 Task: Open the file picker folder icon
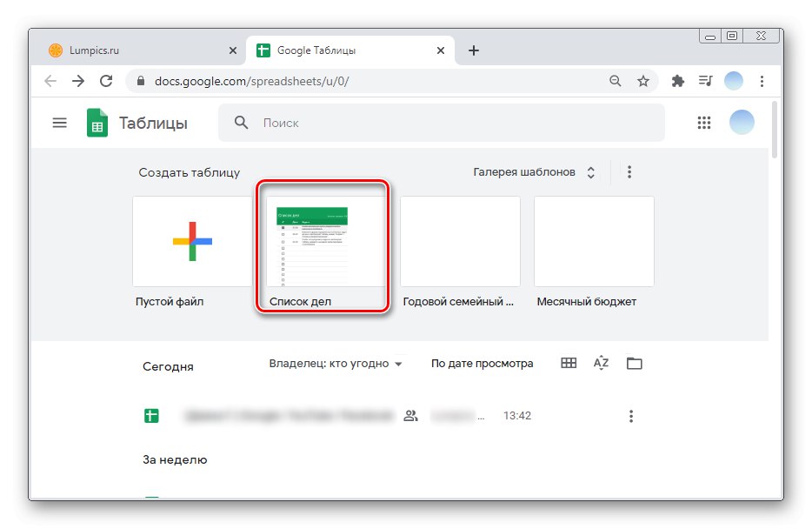click(634, 363)
